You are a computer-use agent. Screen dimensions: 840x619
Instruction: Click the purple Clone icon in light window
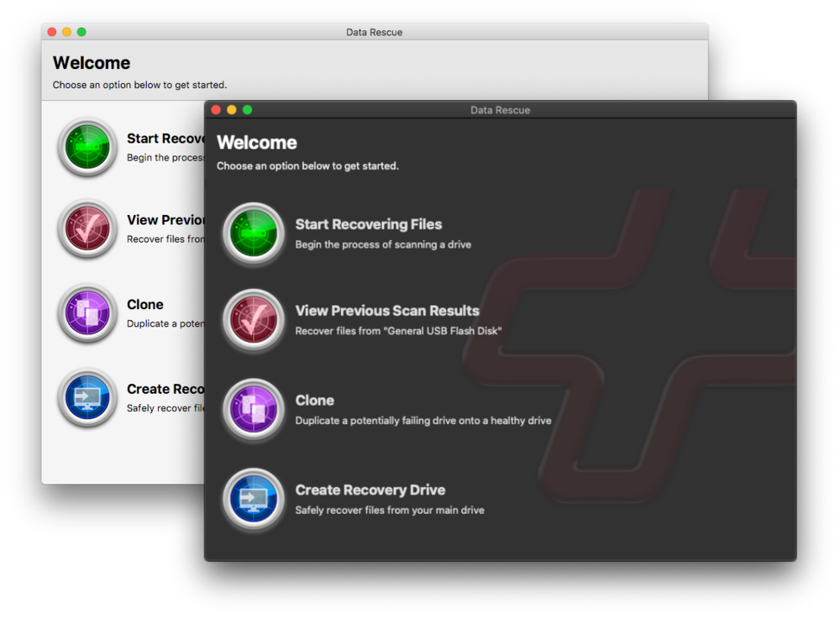87,313
